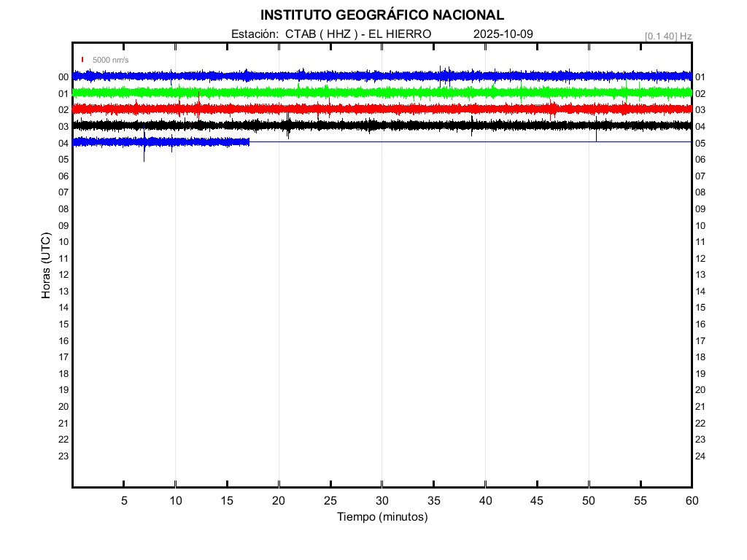Click the Tiempo (minutos) axis title
Image resolution: width=747 pixels, height=560 pixels.
click(382, 517)
